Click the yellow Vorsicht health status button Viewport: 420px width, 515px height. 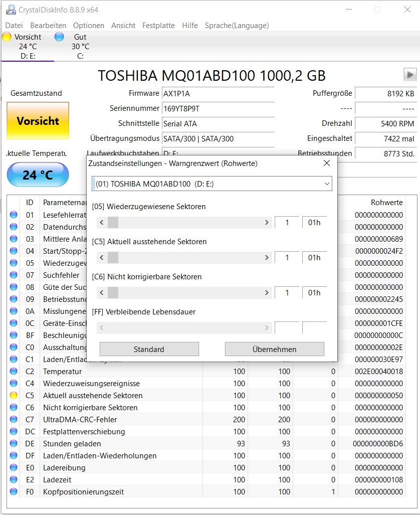38,121
